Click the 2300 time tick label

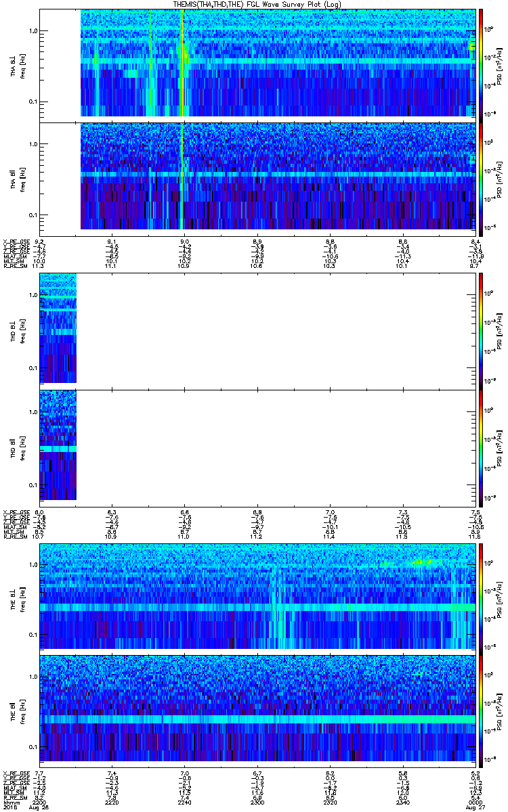point(257,801)
